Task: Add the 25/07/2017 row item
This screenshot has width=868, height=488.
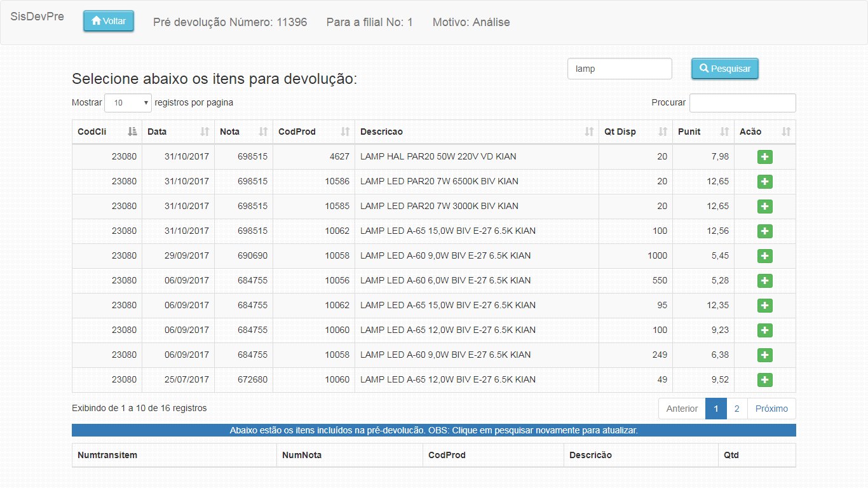Action: 764,380
